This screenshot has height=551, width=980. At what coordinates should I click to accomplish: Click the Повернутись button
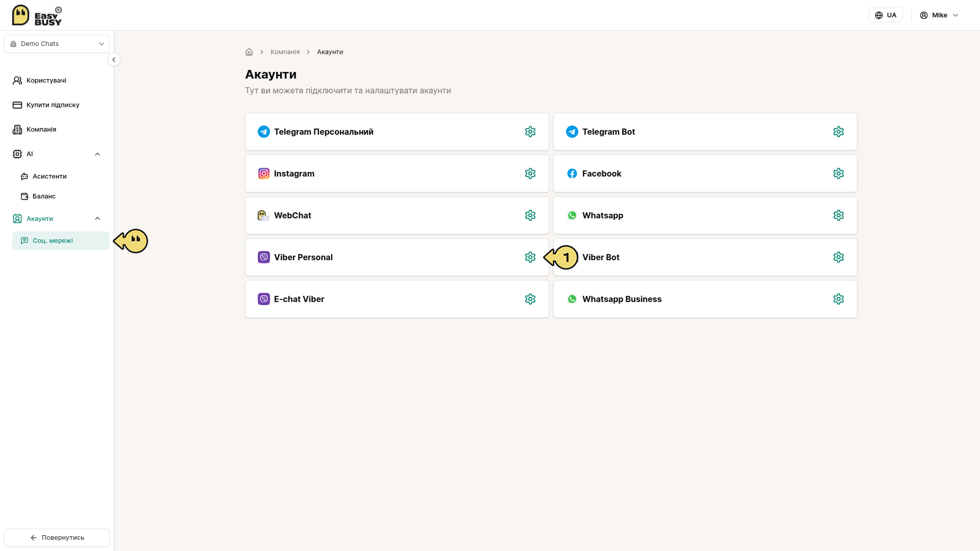click(x=57, y=538)
